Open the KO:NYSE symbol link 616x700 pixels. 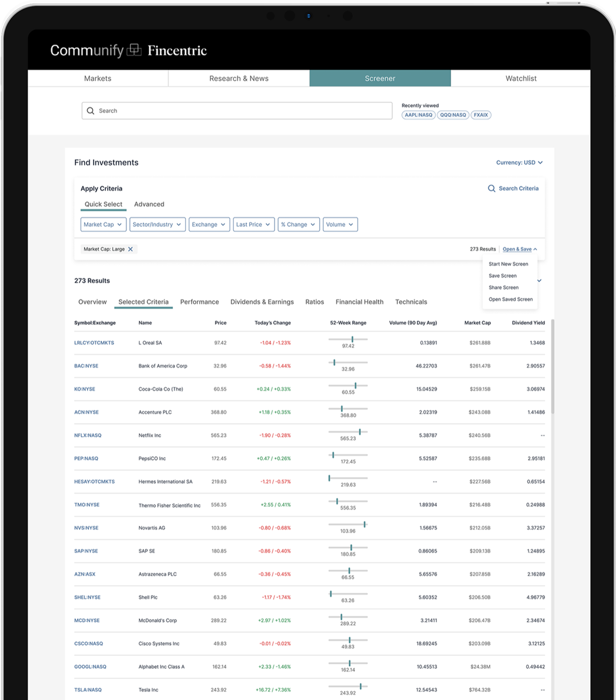[85, 389]
